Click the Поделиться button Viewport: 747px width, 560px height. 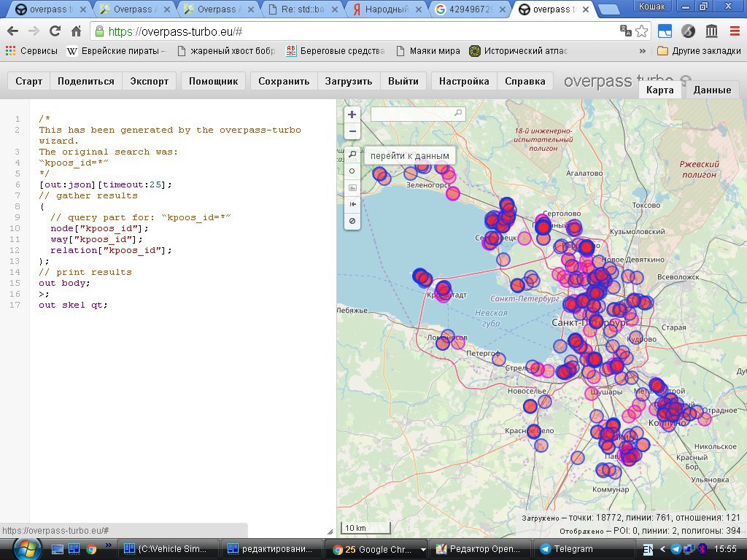86,81
